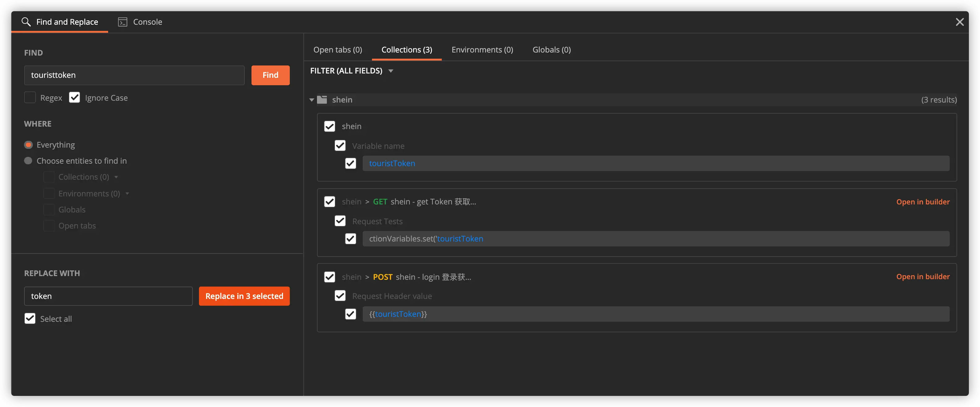The width and height of the screenshot is (980, 407).
Task: Click the Find button
Action: (271, 75)
